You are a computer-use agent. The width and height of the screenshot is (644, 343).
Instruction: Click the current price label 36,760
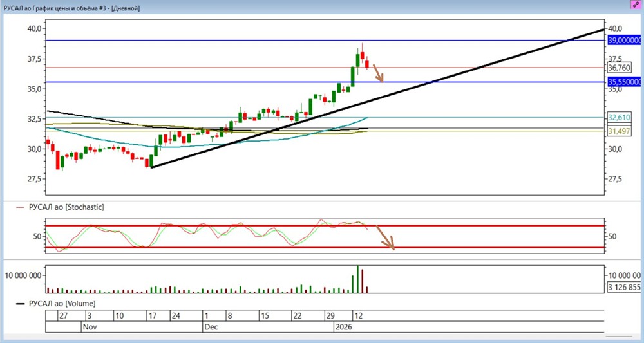click(x=619, y=68)
